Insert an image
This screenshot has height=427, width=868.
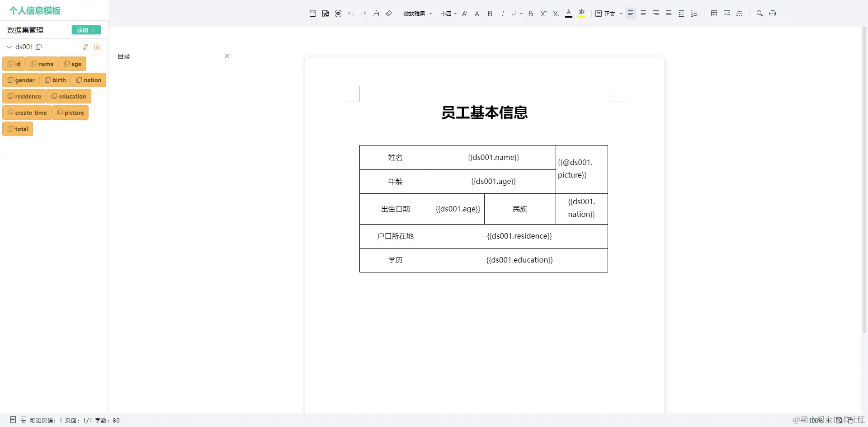click(726, 14)
